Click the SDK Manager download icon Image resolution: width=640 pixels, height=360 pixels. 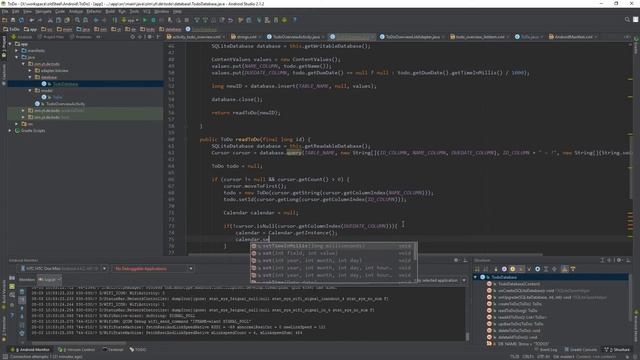pos(284,20)
